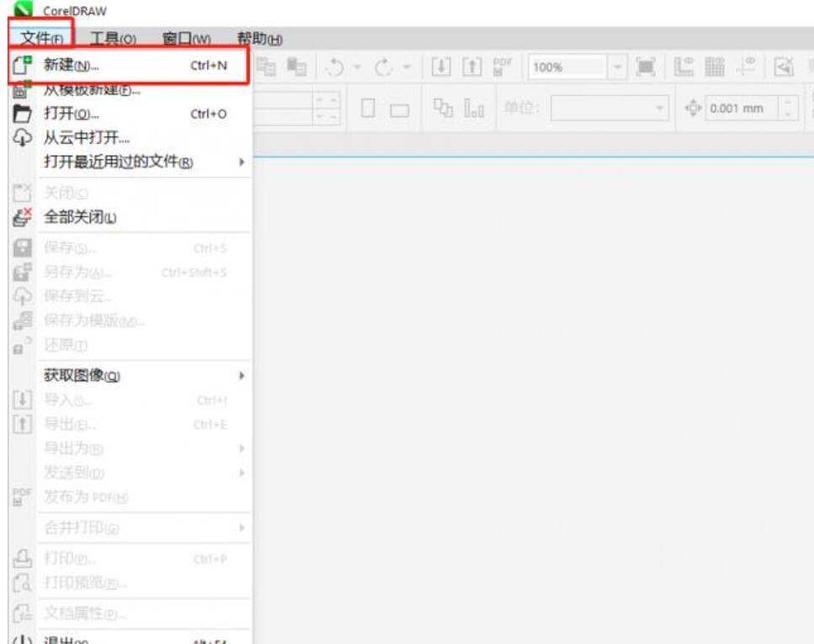
Task: Click the nudge distance spinner arrows
Action: click(x=788, y=108)
